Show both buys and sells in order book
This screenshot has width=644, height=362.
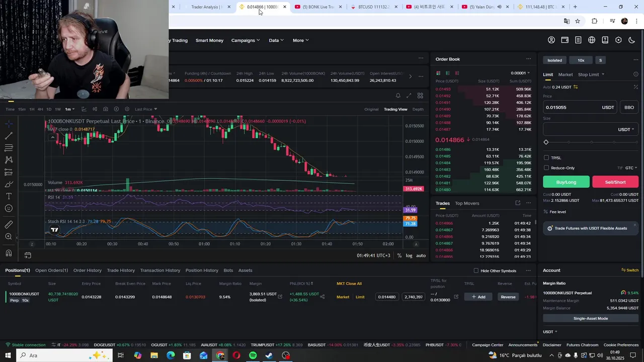click(438, 73)
